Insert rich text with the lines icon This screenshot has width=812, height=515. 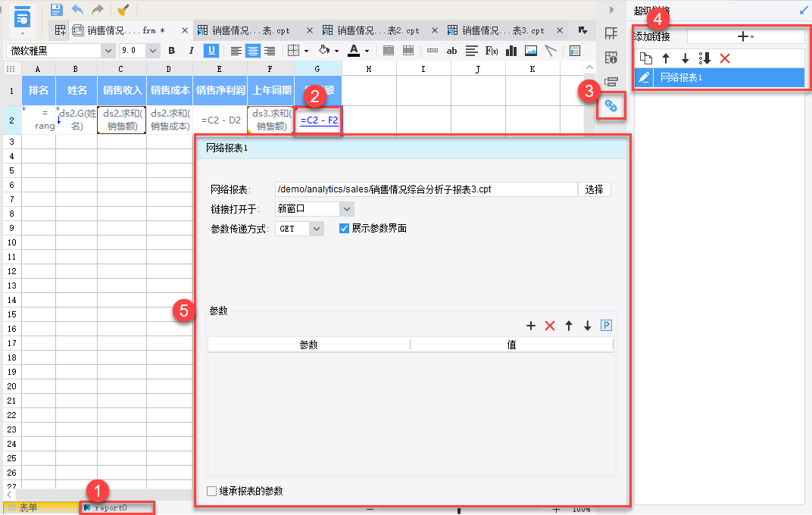[x=471, y=51]
